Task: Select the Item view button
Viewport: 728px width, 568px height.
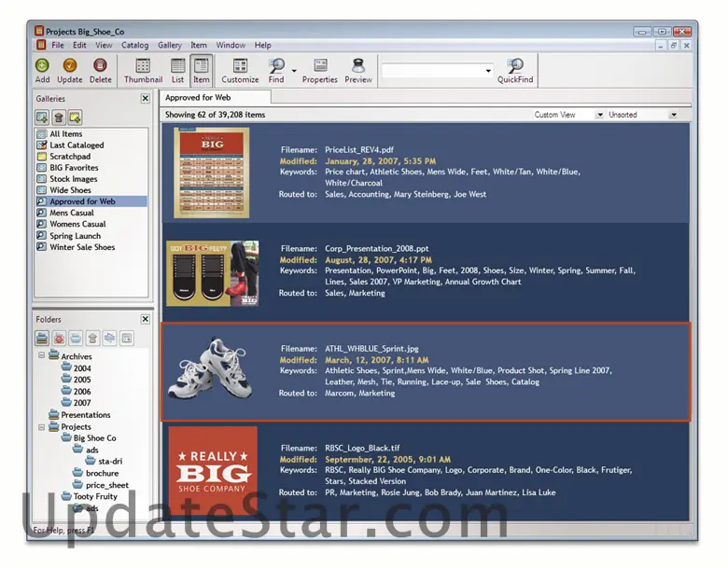Action: point(201,71)
